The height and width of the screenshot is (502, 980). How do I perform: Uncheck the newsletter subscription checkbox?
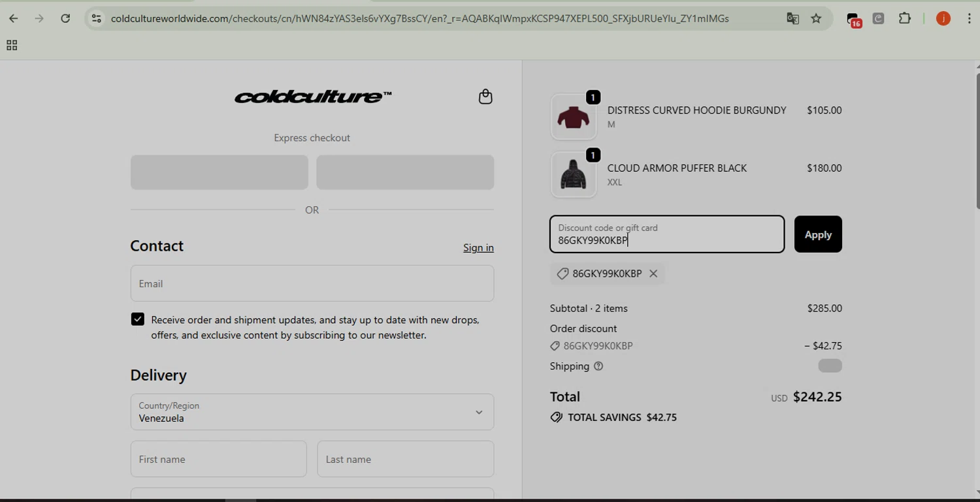point(138,319)
